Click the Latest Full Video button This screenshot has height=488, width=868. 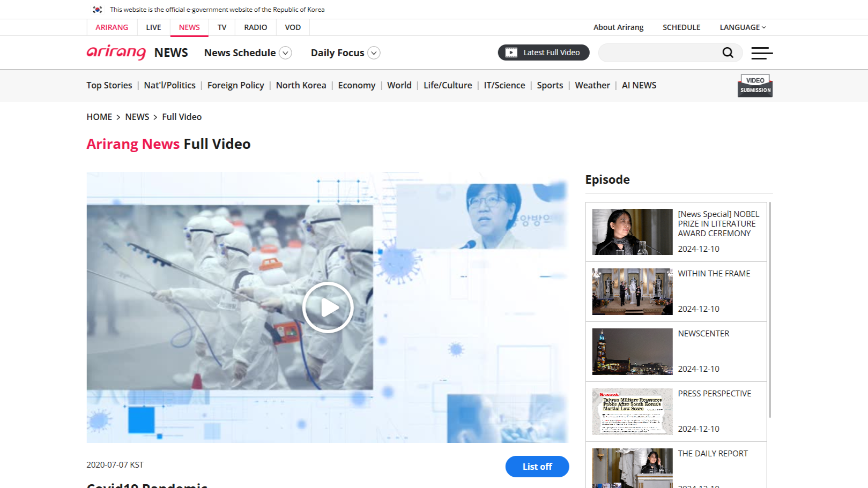pyautogui.click(x=544, y=52)
